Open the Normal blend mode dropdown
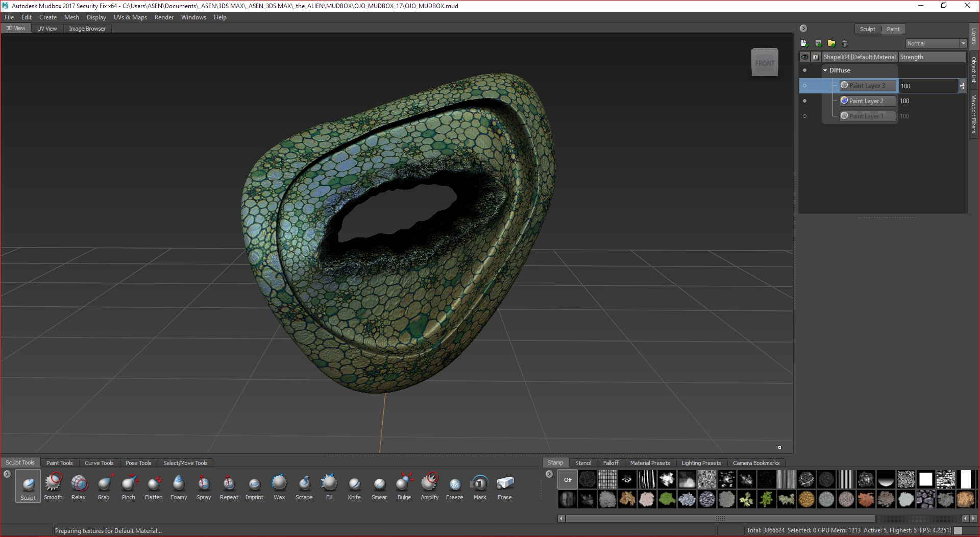Image resolution: width=980 pixels, height=537 pixels. pos(936,43)
